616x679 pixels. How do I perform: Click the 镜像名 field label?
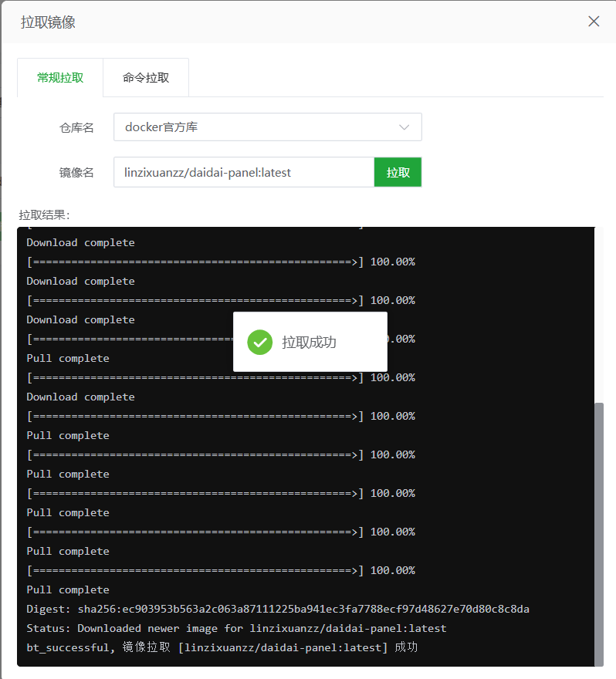coord(76,173)
